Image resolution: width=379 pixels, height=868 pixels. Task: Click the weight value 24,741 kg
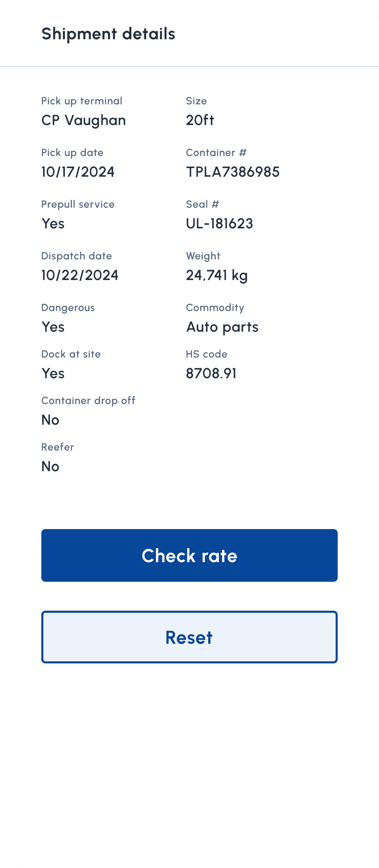coord(217,276)
